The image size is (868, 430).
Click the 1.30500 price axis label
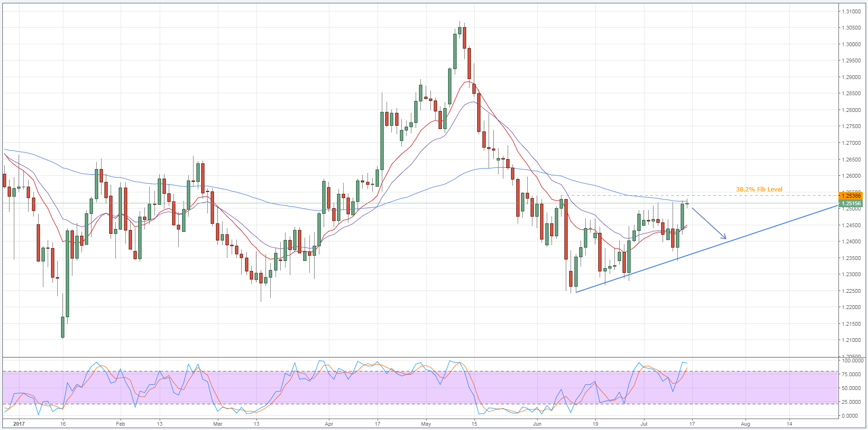point(851,28)
